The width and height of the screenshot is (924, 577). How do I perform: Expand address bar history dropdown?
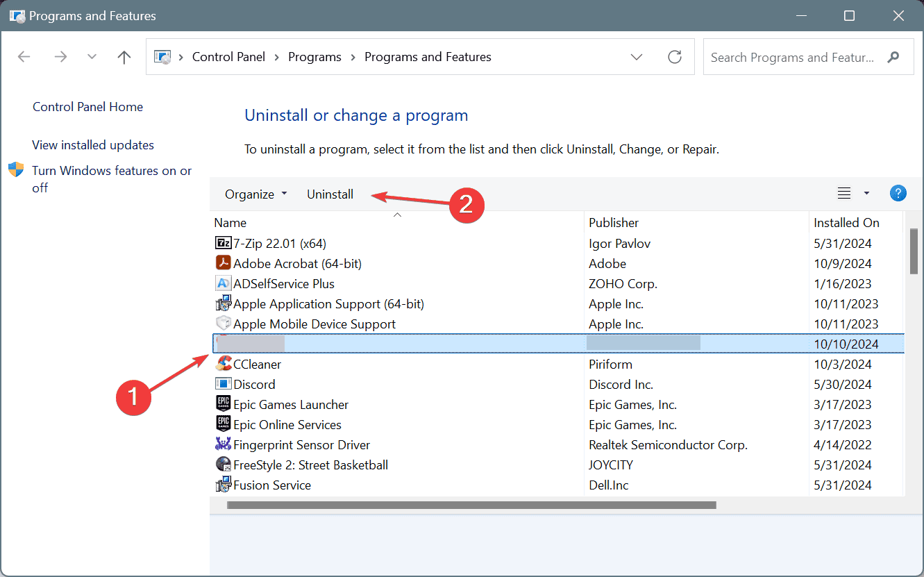coord(637,57)
